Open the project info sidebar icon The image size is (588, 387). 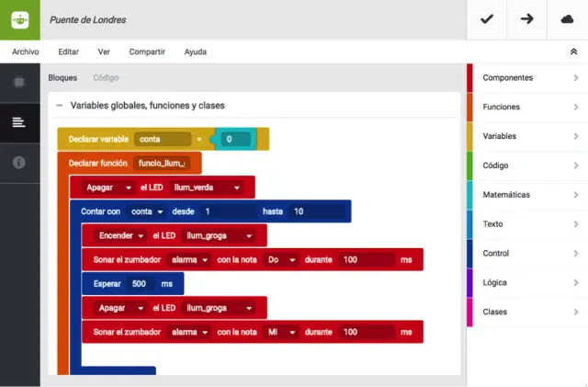pyautogui.click(x=19, y=163)
